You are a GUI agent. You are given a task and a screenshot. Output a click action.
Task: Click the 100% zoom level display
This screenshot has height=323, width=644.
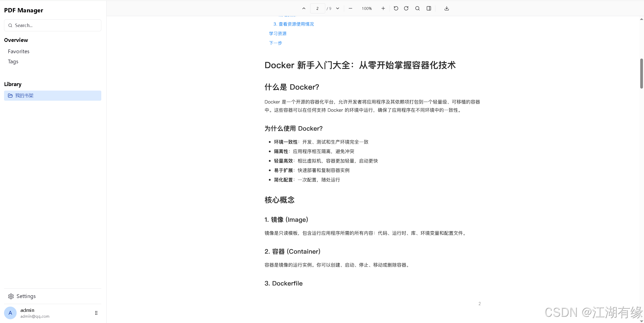367,8
